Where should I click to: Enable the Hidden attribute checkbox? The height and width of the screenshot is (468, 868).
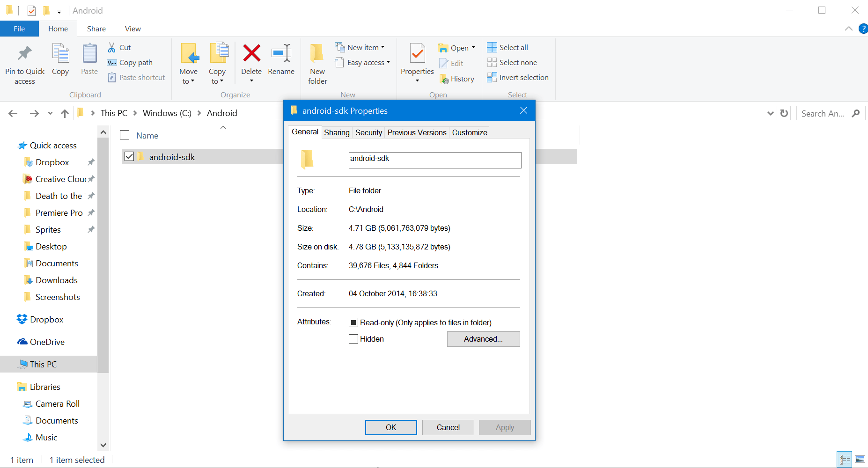353,338
